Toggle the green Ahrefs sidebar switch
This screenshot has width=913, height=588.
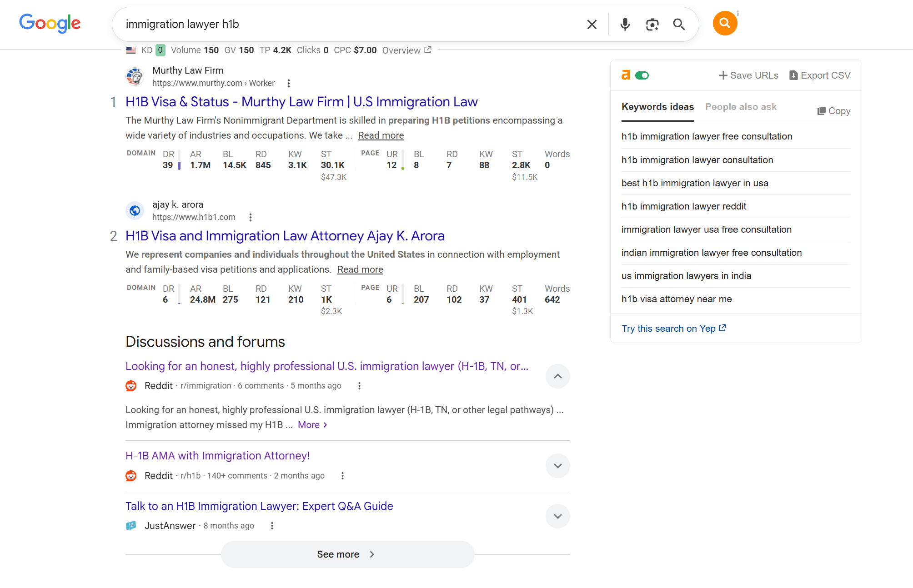pyautogui.click(x=642, y=75)
